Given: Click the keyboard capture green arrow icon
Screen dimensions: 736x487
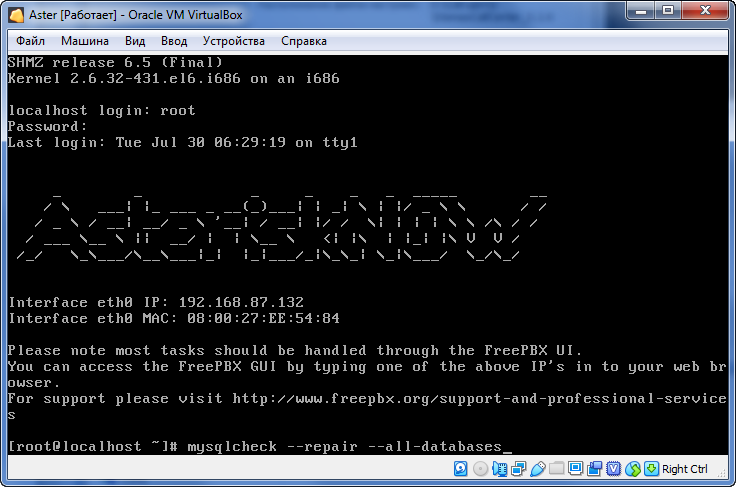Looking at the screenshot, I should [652, 469].
